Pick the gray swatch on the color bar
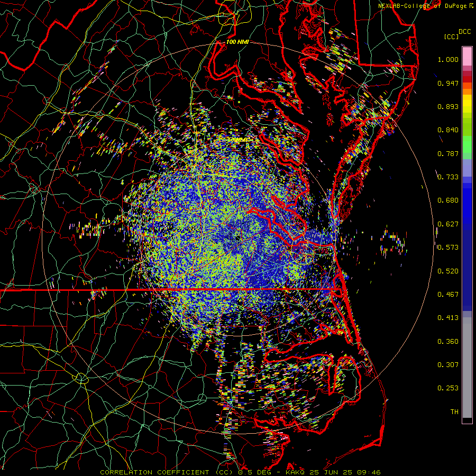 pos(467,368)
